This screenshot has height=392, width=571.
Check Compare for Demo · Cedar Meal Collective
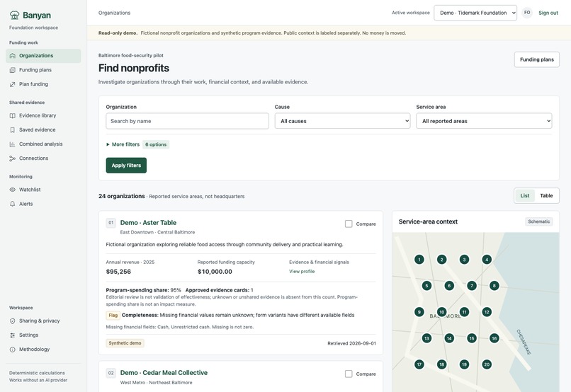(349, 374)
